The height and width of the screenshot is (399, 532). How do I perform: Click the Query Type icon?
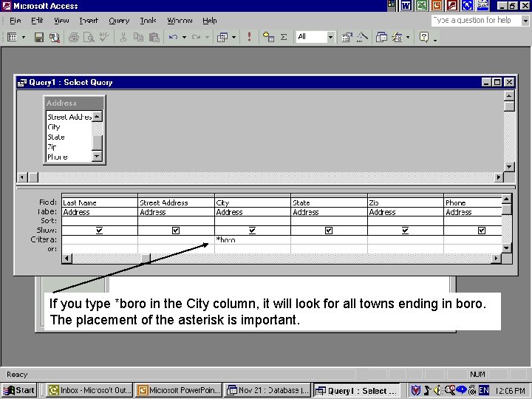pos(222,37)
